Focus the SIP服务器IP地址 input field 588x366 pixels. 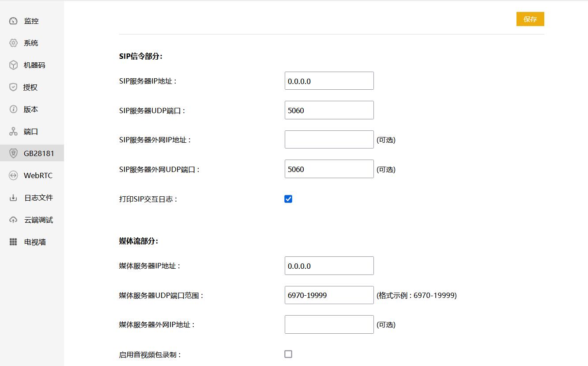tap(329, 81)
